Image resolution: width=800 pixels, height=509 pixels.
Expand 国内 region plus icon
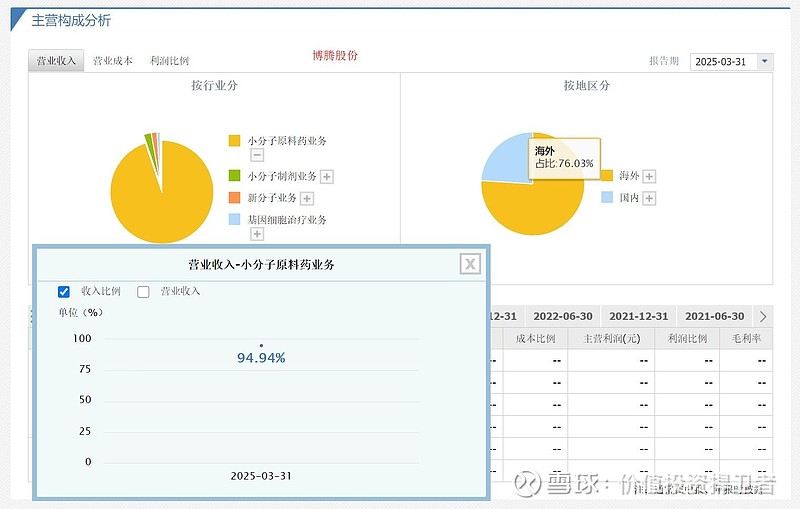pos(649,198)
